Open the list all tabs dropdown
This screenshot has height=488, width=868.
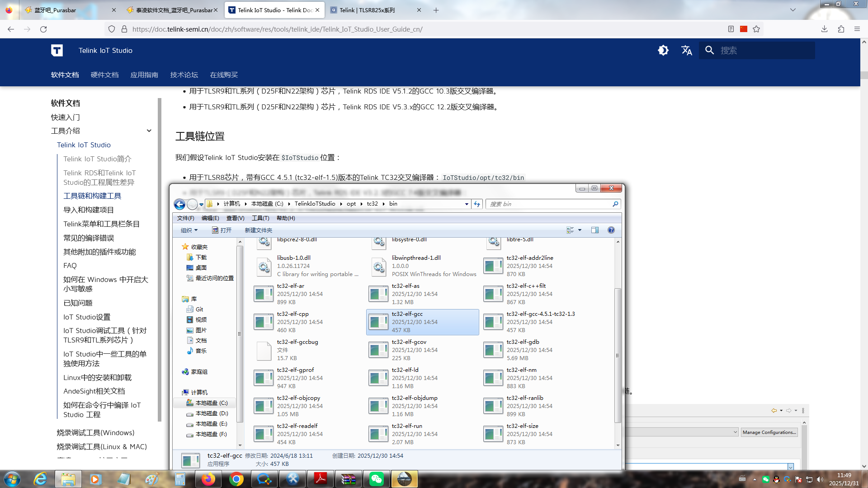[793, 10]
